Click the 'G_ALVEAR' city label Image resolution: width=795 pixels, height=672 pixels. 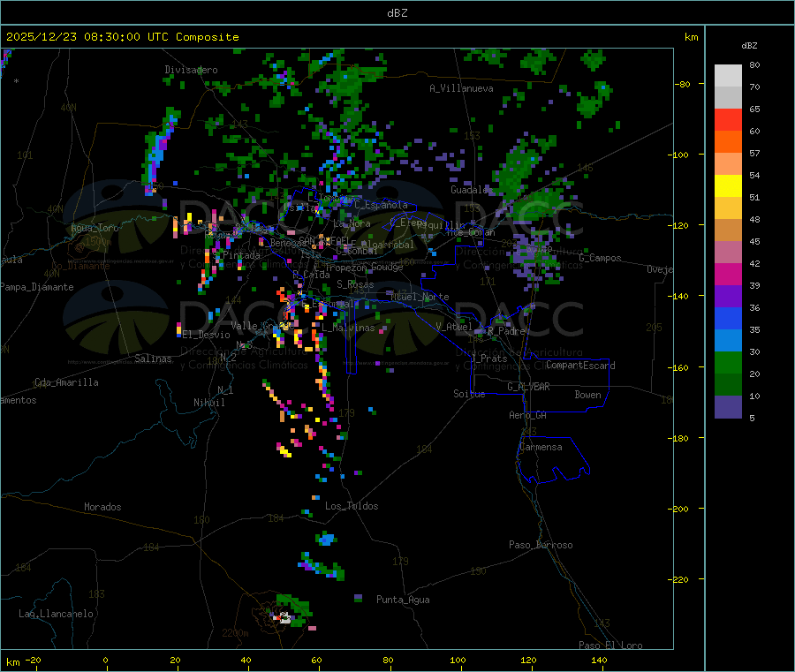(528, 387)
